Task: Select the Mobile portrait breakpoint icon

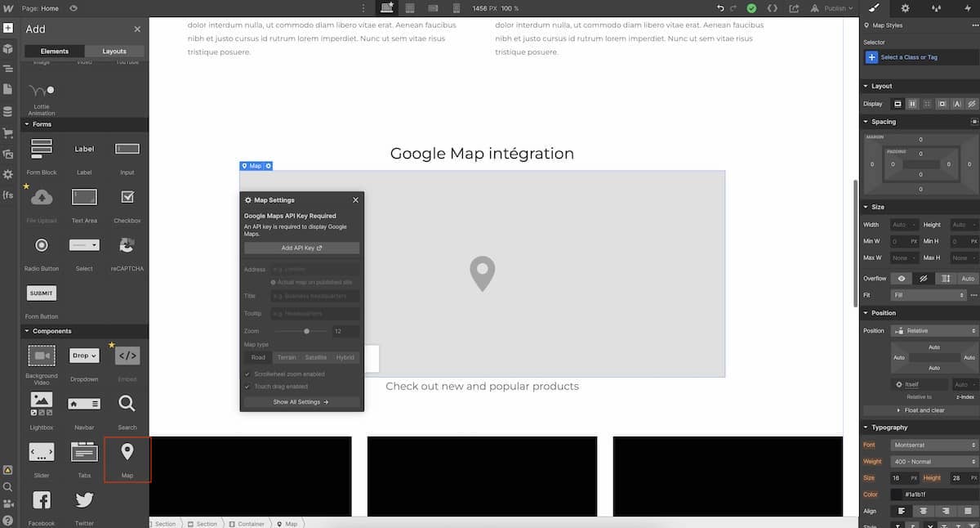Action: point(456,8)
